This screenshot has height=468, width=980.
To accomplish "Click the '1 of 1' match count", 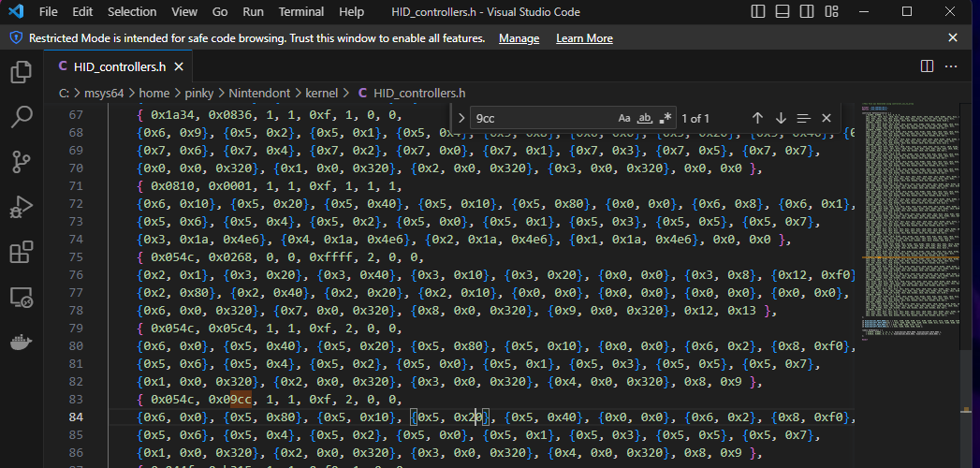I will pos(695,118).
